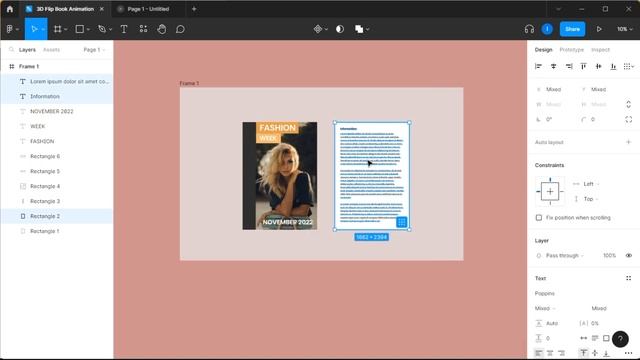Set text auto width resizing
This screenshot has height=360, width=640.
(584, 338)
